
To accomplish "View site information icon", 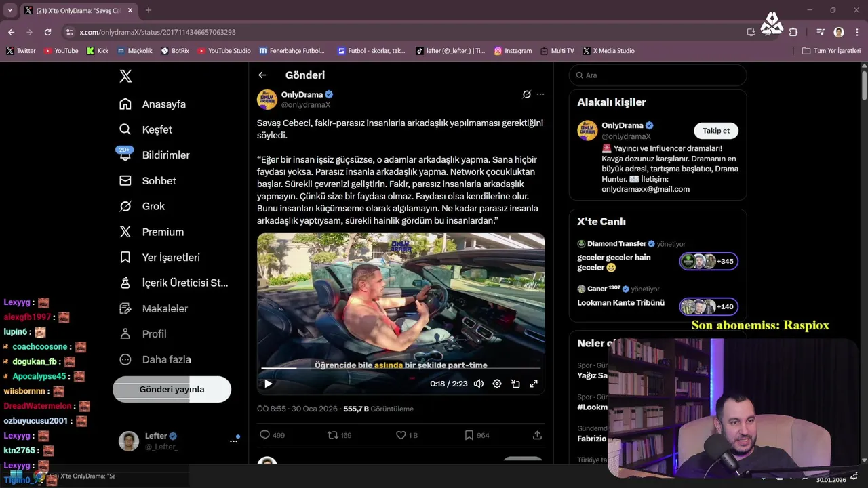I will (69, 32).
